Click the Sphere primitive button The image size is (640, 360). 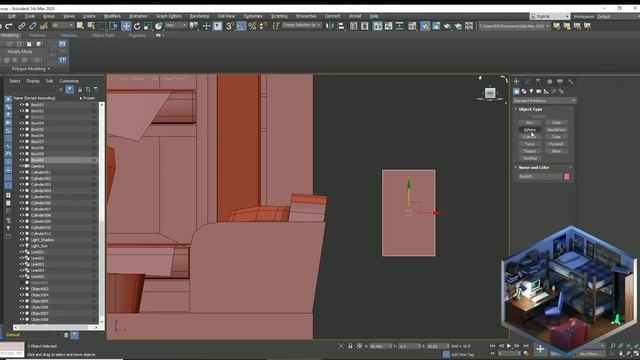click(530, 130)
